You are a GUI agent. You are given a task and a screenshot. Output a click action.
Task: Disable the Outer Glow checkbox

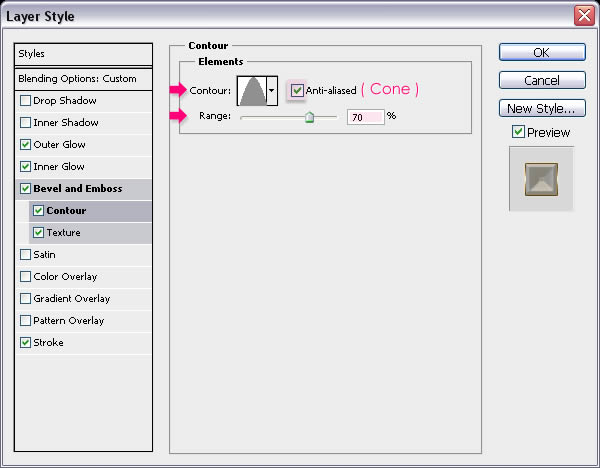(x=25, y=145)
